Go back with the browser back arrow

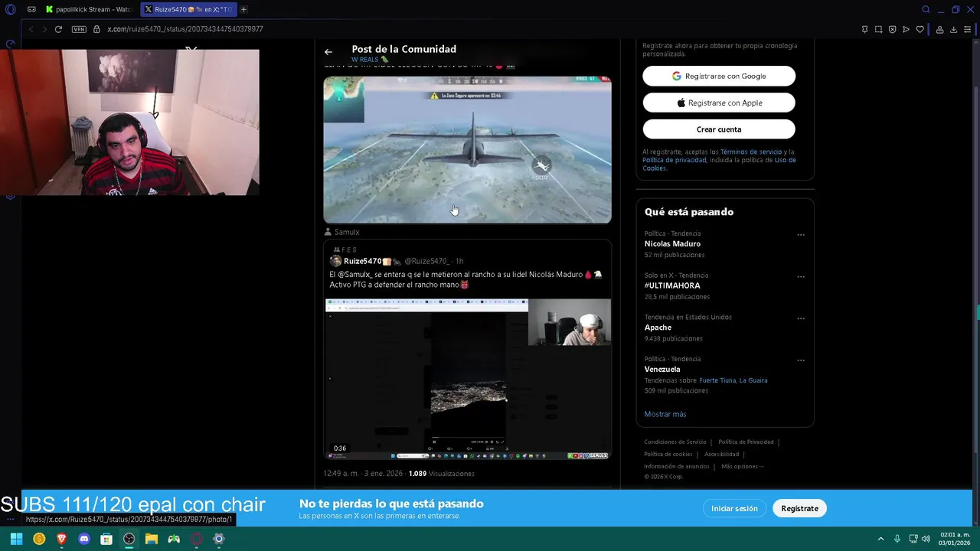31,29
